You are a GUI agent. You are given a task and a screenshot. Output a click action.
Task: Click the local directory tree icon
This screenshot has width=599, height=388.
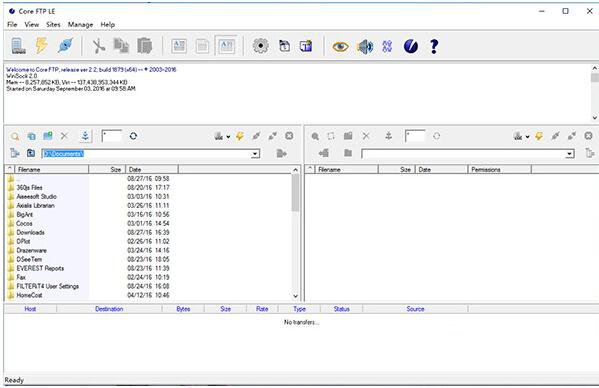[15, 153]
